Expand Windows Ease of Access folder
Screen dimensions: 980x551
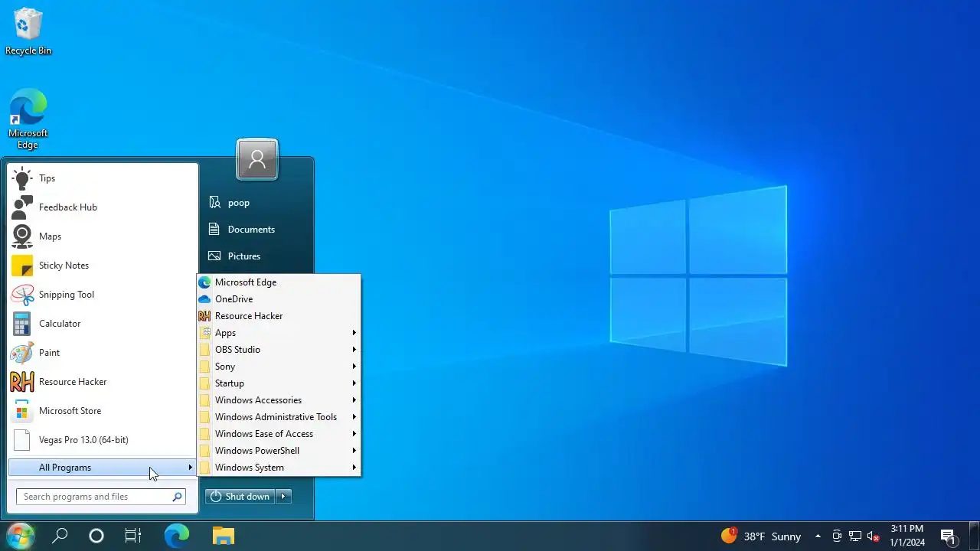[279, 434]
